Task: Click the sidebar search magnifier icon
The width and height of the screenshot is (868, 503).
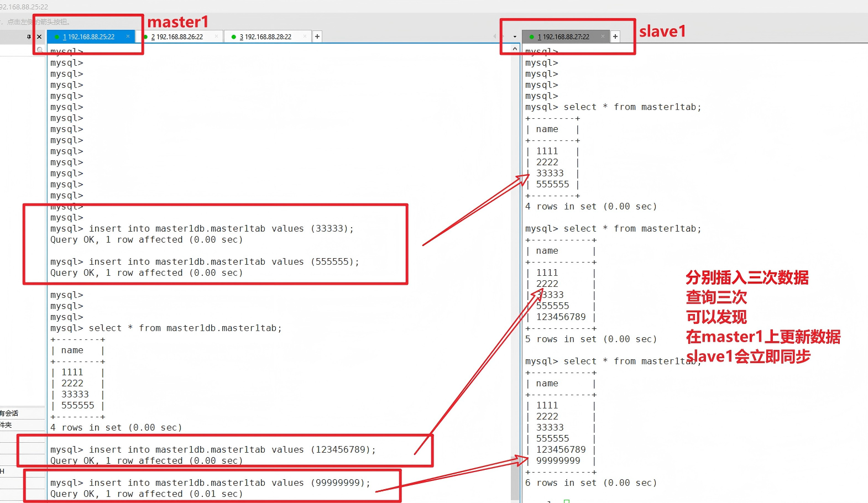Action: 40,50
